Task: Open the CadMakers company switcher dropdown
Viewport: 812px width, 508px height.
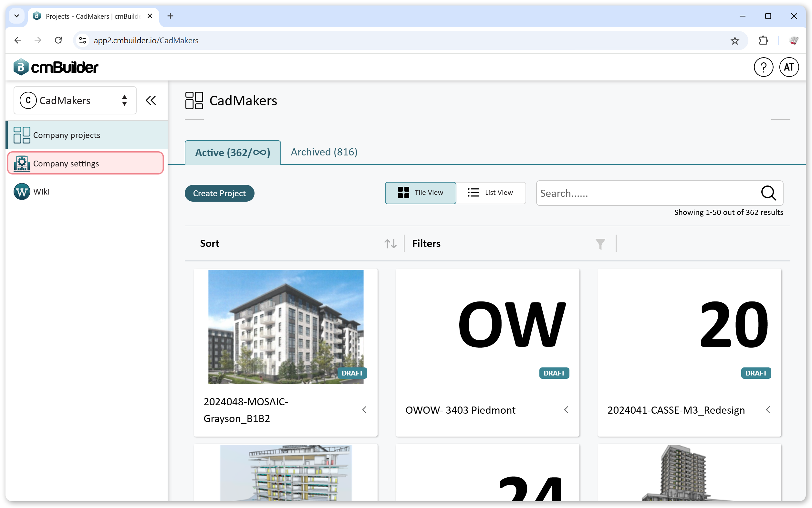Action: coord(75,100)
